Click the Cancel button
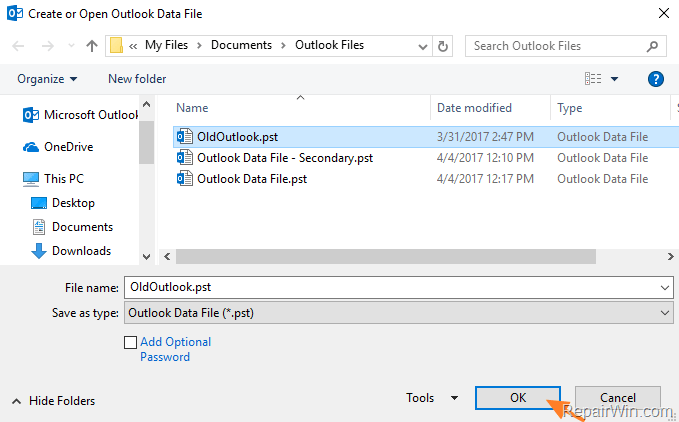679x422 pixels. [618, 398]
